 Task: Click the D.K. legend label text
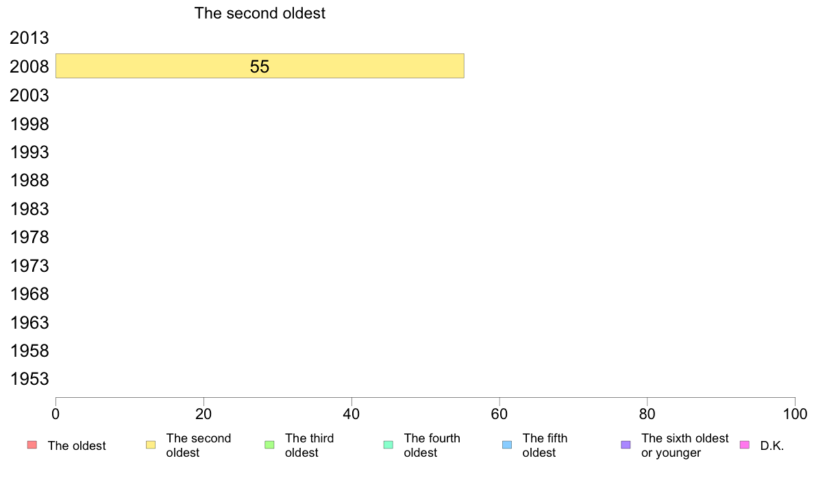pos(772,446)
